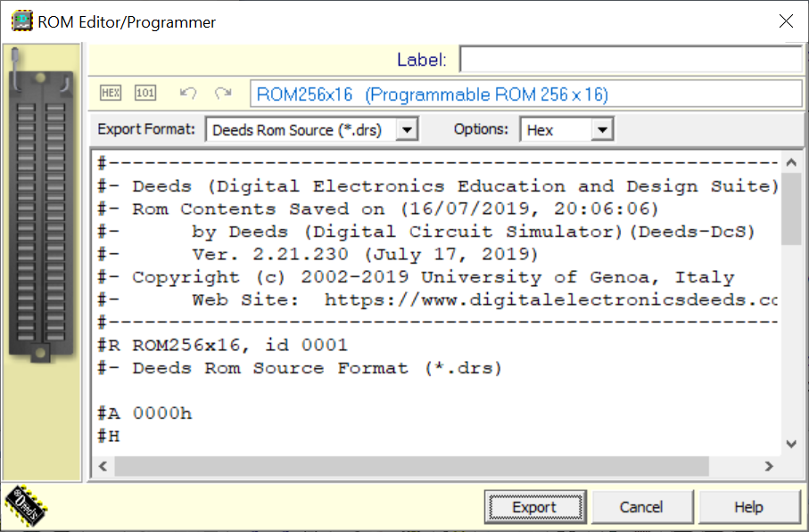Click the vertical scrollbar up arrow
The image size is (809, 532).
point(791,163)
